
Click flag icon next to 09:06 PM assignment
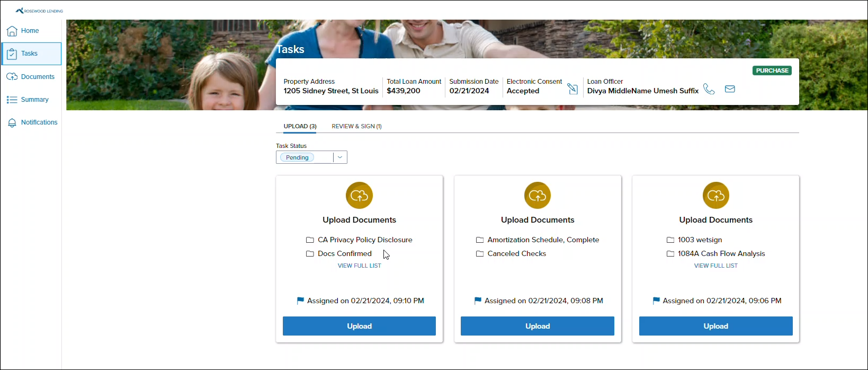coord(656,301)
